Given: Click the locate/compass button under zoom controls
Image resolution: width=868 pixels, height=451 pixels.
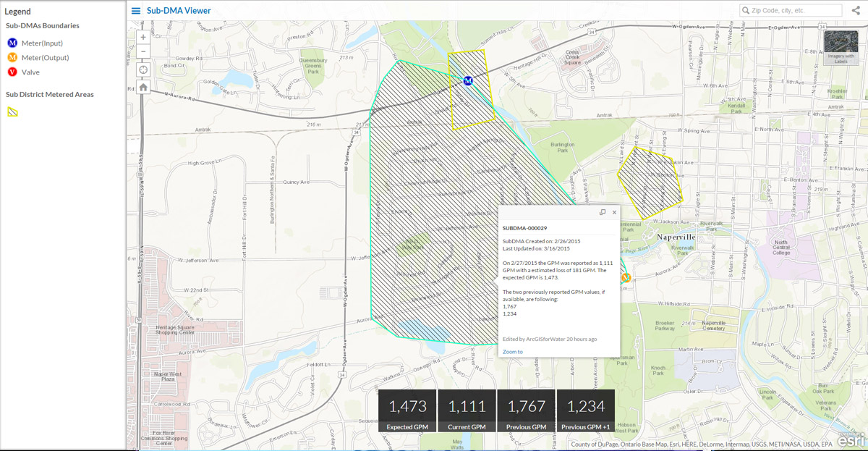Looking at the screenshot, I should [143, 69].
